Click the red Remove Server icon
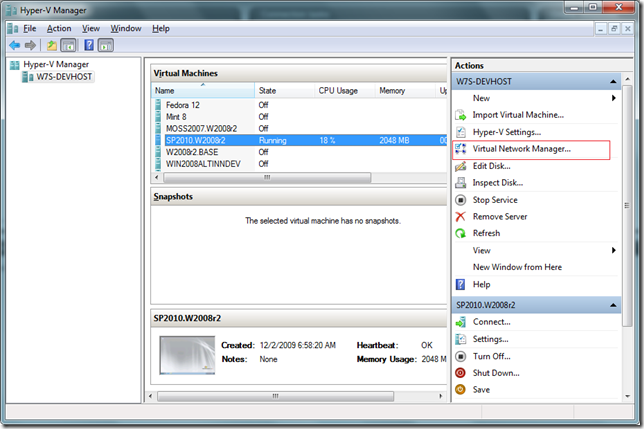 461,216
